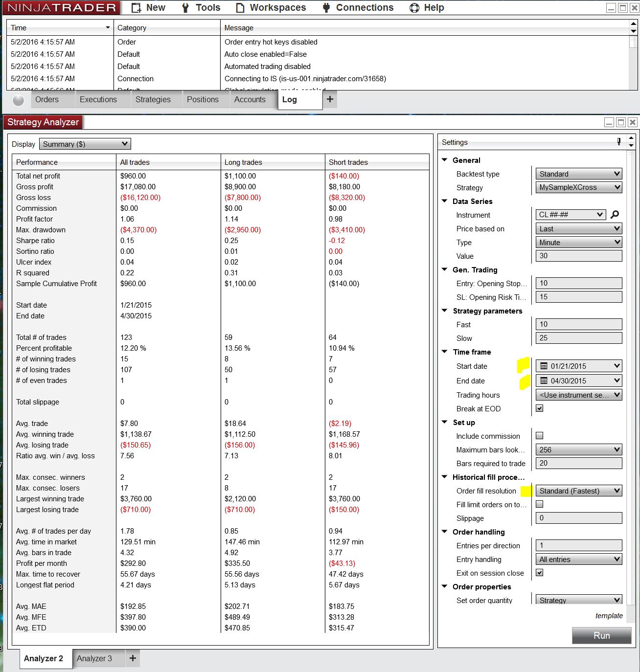The height and width of the screenshot is (672, 640).
Task: Click the Category column header
Action: (x=167, y=28)
